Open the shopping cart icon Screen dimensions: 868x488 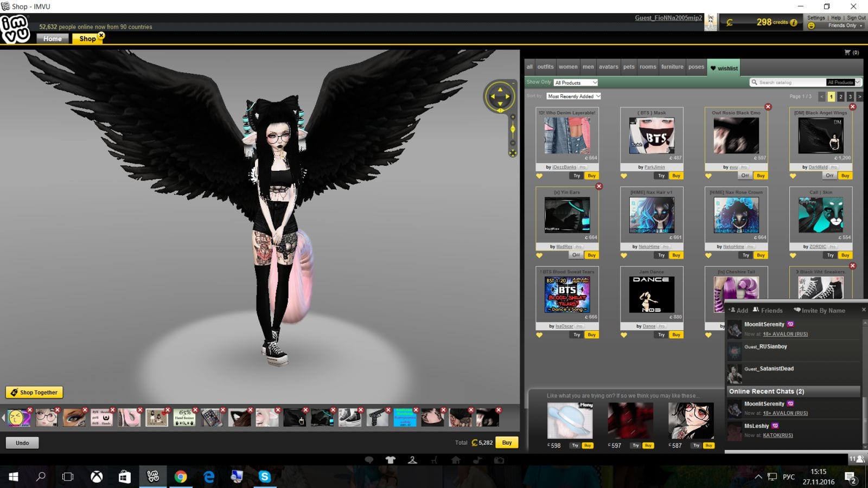(x=847, y=53)
